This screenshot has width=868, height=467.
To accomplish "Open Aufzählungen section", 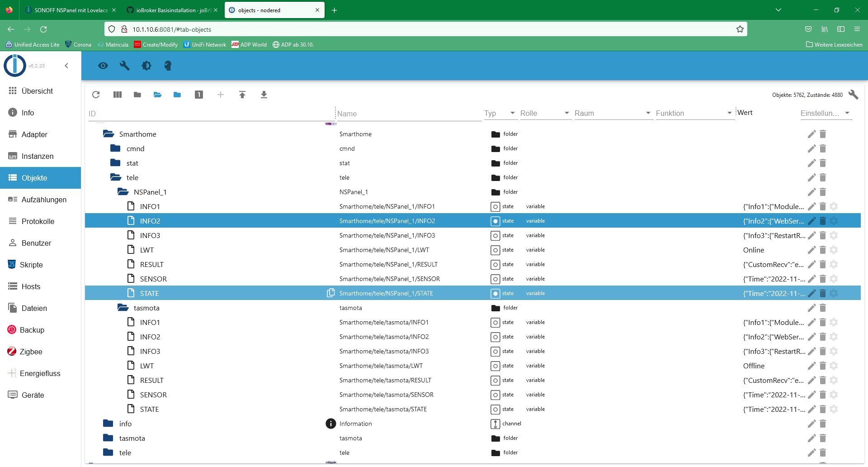I will tap(41, 200).
